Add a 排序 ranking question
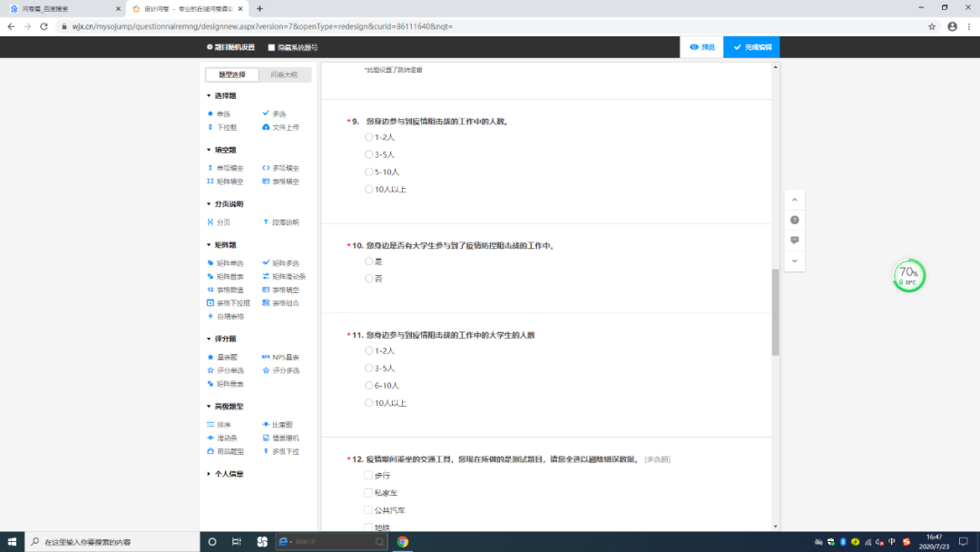The height and width of the screenshot is (552, 980). (x=223, y=425)
